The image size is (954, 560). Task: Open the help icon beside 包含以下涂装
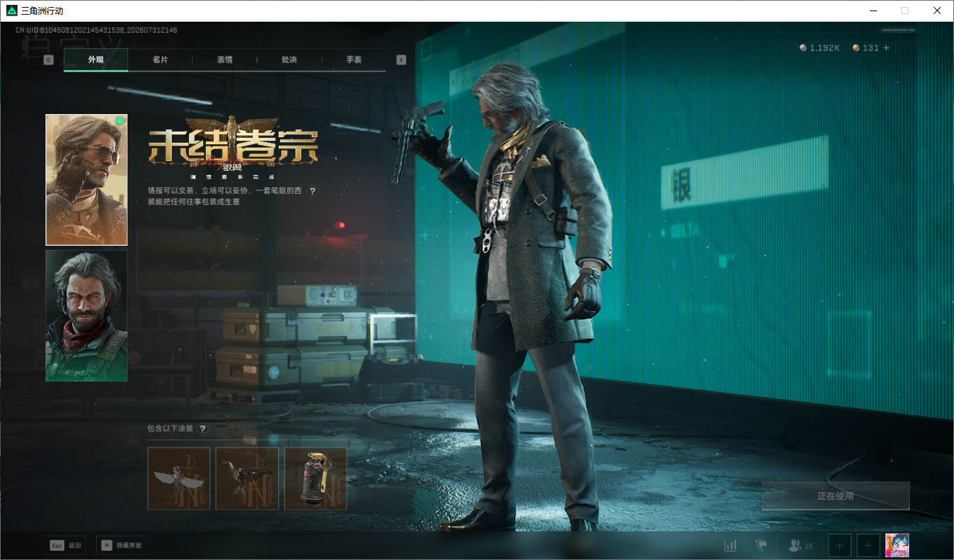(x=203, y=428)
